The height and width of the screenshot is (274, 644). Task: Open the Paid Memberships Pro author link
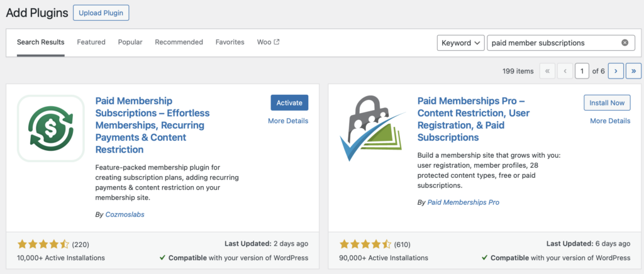click(x=464, y=202)
